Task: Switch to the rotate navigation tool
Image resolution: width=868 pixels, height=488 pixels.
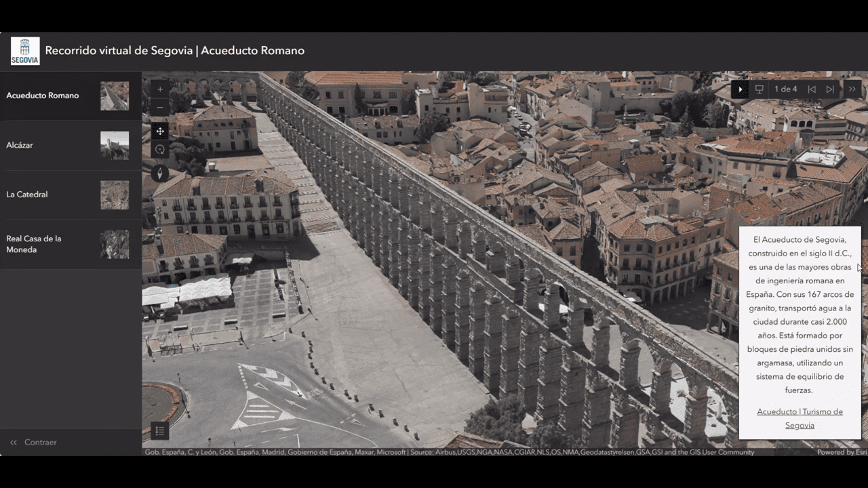Action: [160, 150]
